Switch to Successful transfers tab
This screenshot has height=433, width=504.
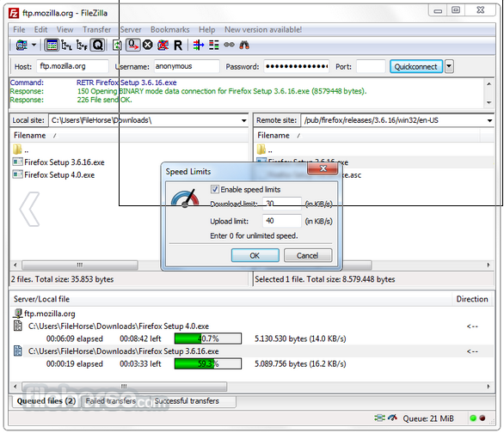[187, 401]
